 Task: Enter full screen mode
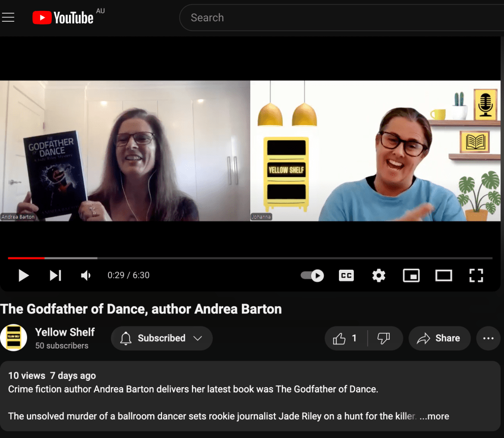click(x=476, y=276)
